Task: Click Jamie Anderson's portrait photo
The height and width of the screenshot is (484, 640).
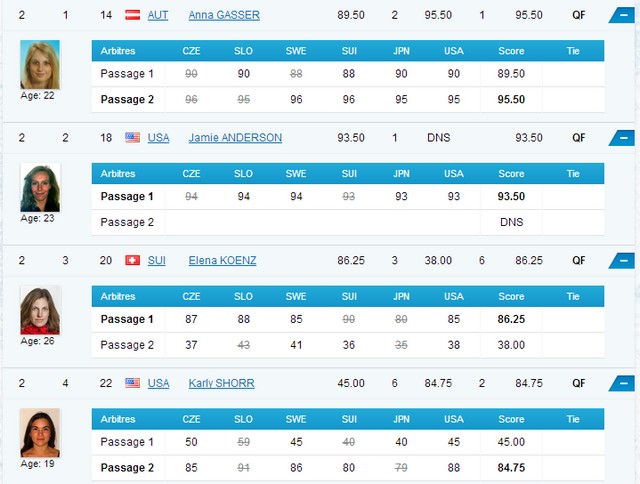Action: point(40,188)
